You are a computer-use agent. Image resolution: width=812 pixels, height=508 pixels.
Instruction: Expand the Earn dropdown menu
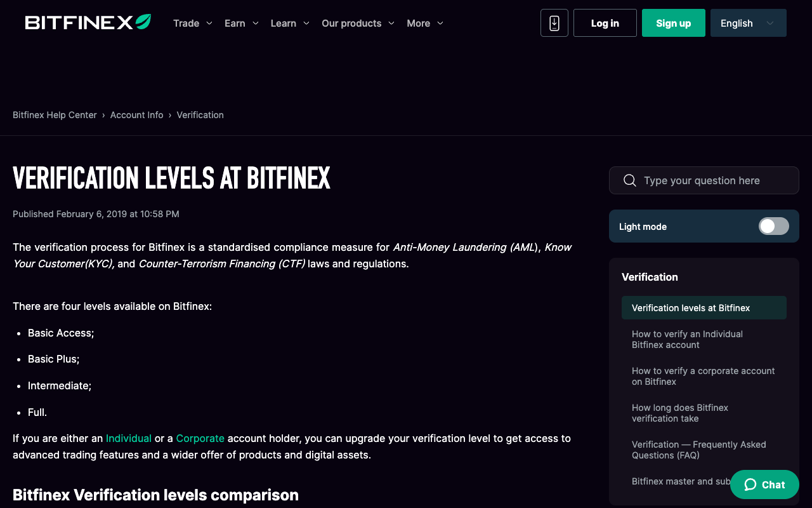tap(242, 23)
